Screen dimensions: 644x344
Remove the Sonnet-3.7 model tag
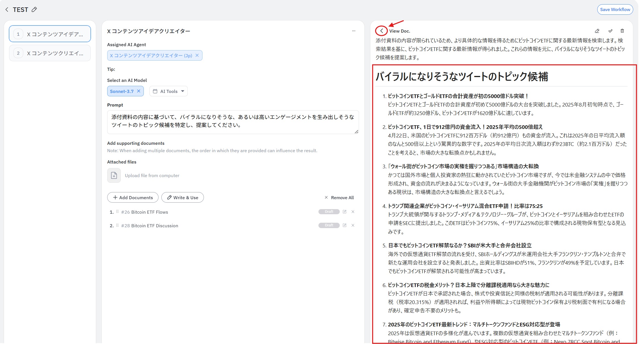(x=139, y=91)
